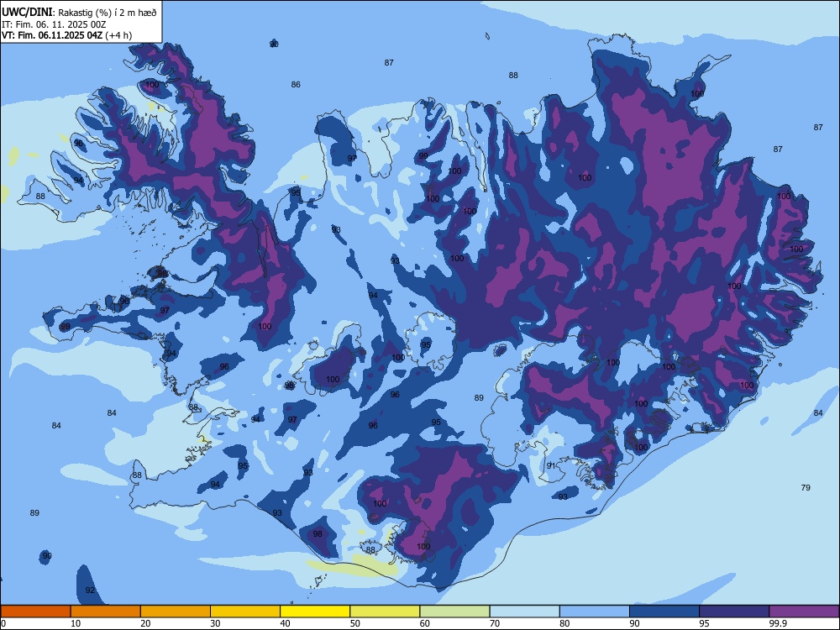Viewport: 840px width, 630px height.
Task: Click the amber 30–40 legend swatch
Action: (244, 612)
